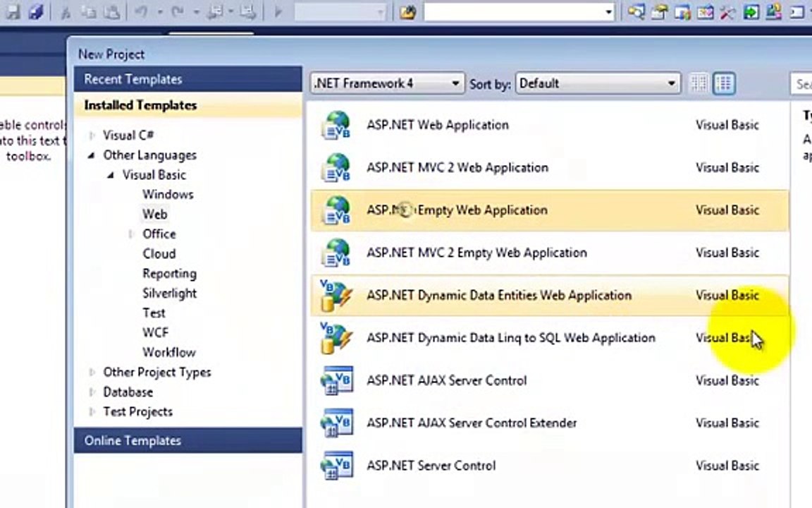Viewport: 812px width, 508px height.
Task: Select the ASP.NET Web Application template icon
Action: point(336,125)
